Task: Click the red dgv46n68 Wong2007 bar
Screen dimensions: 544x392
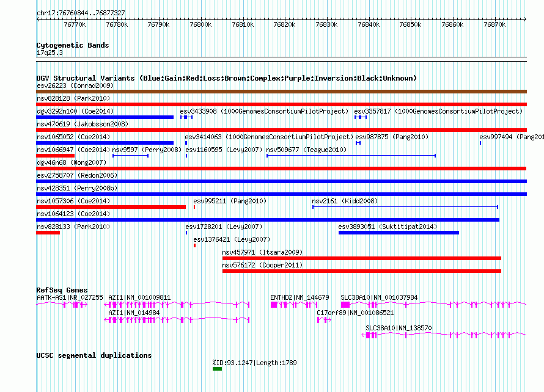Action: pyautogui.click(x=281, y=169)
